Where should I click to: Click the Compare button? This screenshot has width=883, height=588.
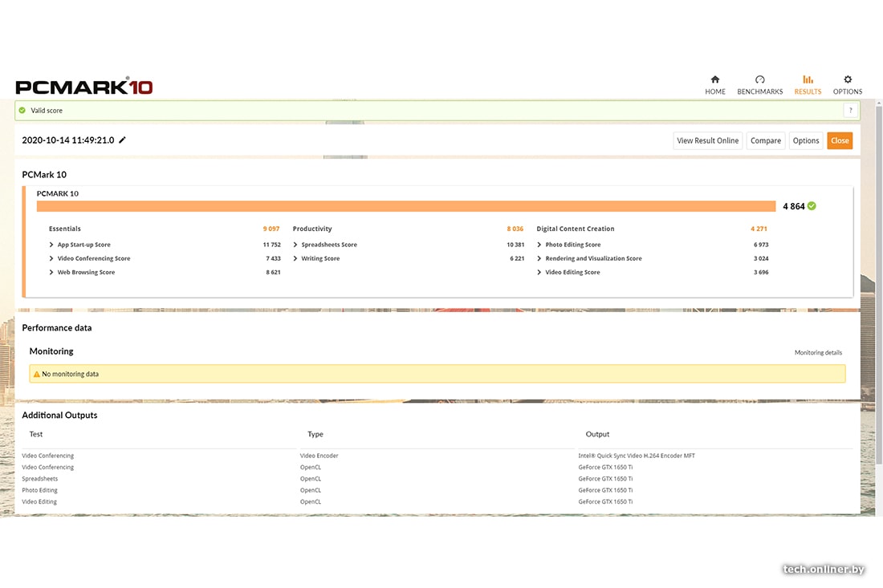(x=765, y=140)
